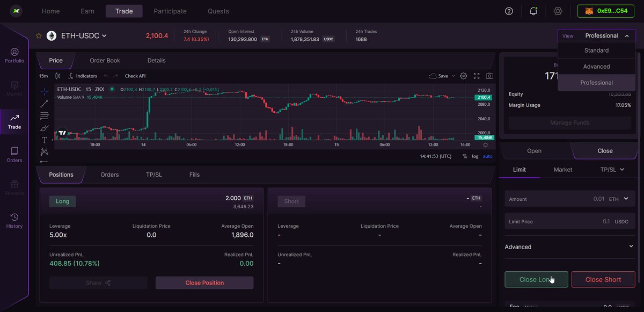
Task: Expand the Save layout dropdown arrow
Action: pos(453,76)
